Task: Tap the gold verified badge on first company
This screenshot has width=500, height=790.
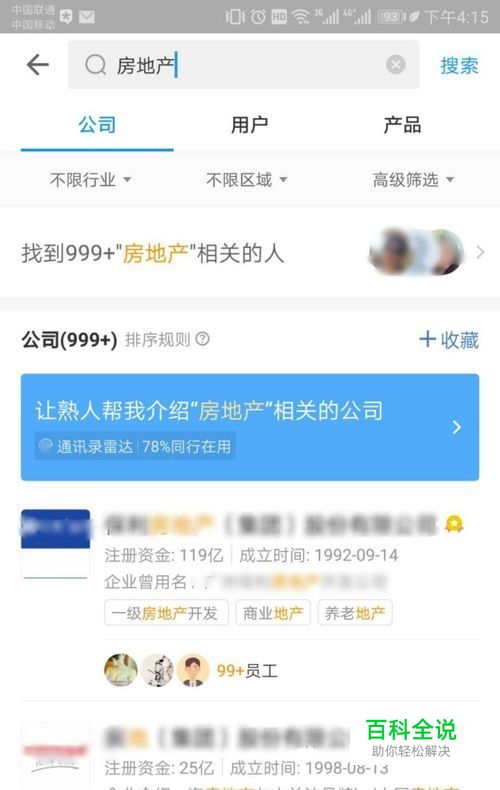Action: click(x=454, y=524)
